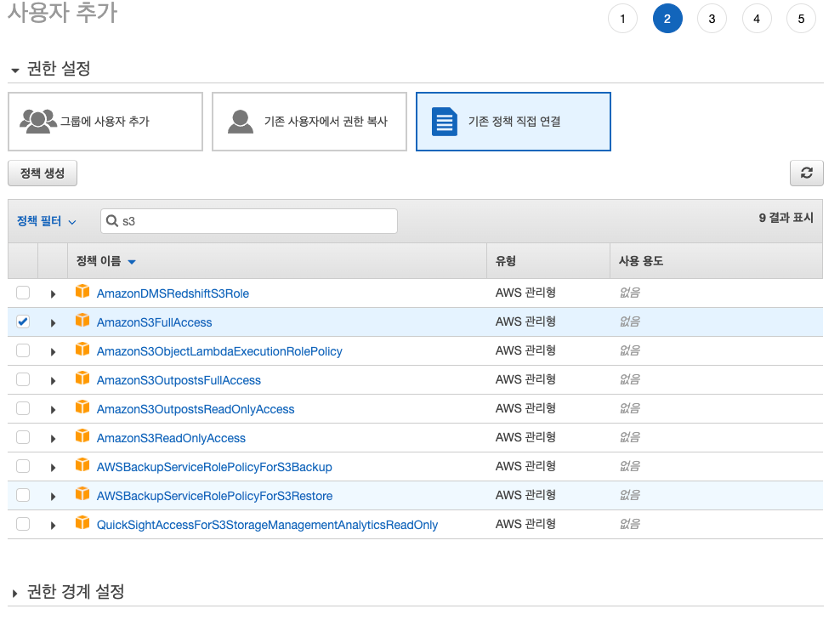This screenshot has height=643, width=840.
Task: Expand the 권한 경계 설정 section
Action: pyautogui.click(x=15, y=593)
